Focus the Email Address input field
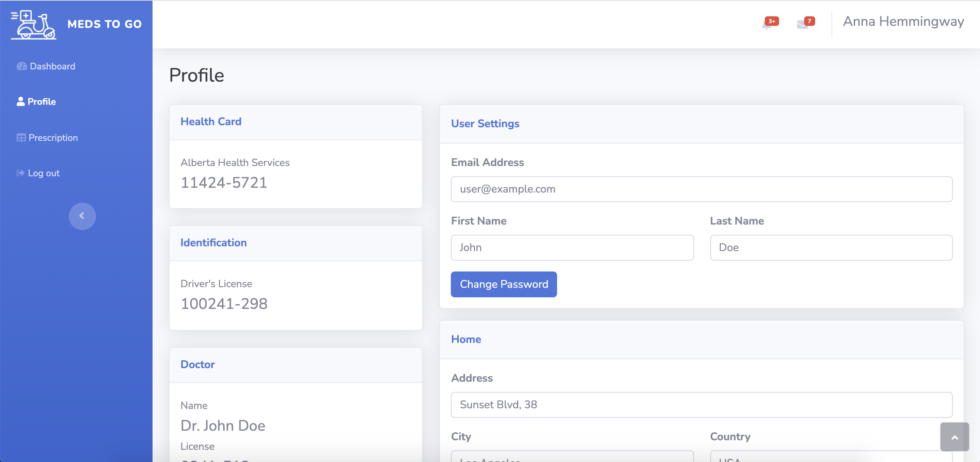Image resolution: width=980 pixels, height=462 pixels. pyautogui.click(x=701, y=189)
